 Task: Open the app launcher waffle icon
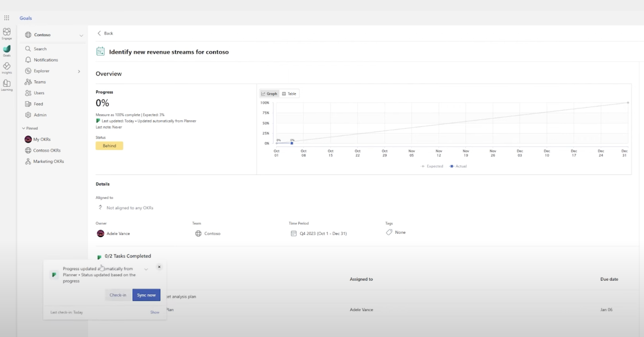(x=7, y=18)
